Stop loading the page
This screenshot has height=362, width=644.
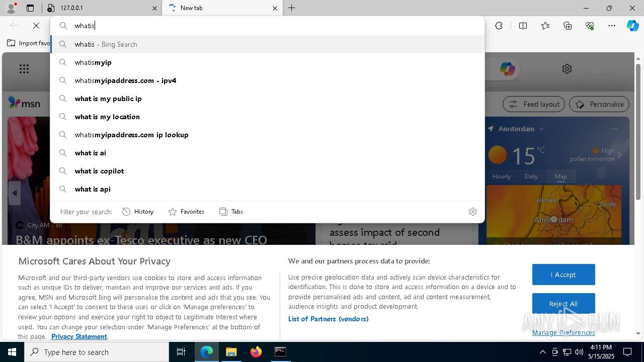coord(36,26)
